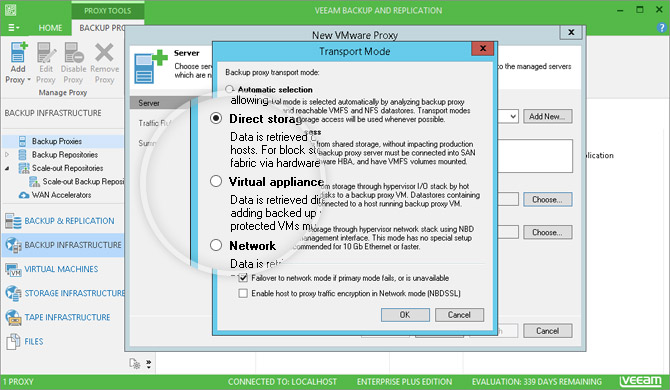This screenshot has width=670, height=390.
Task: Select the Scale-out Backup Repository child item
Action: click(83, 182)
